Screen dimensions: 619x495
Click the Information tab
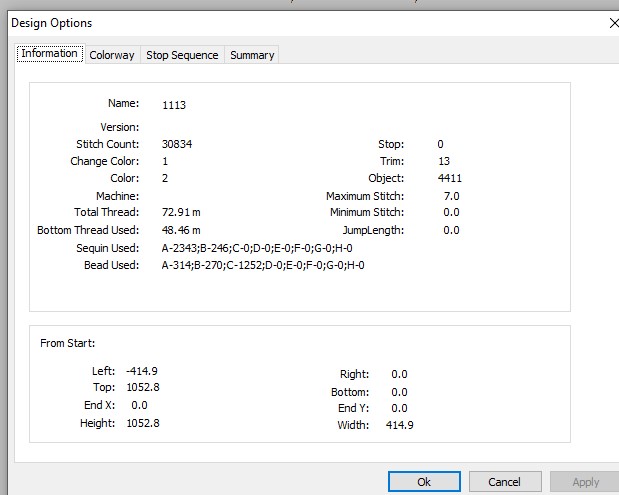pos(49,53)
